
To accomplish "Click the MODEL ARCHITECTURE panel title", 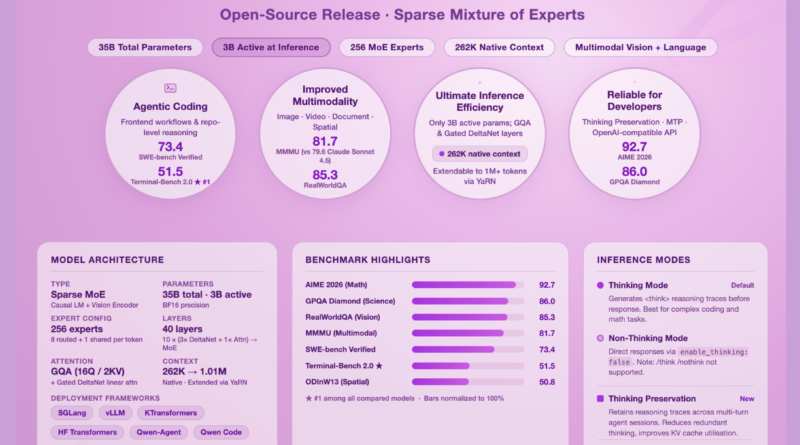I will click(x=107, y=260).
